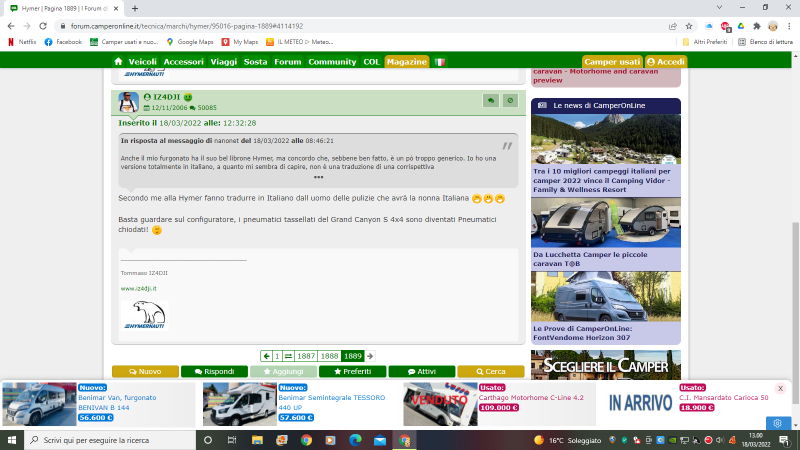Open the Magazine section

(x=407, y=62)
